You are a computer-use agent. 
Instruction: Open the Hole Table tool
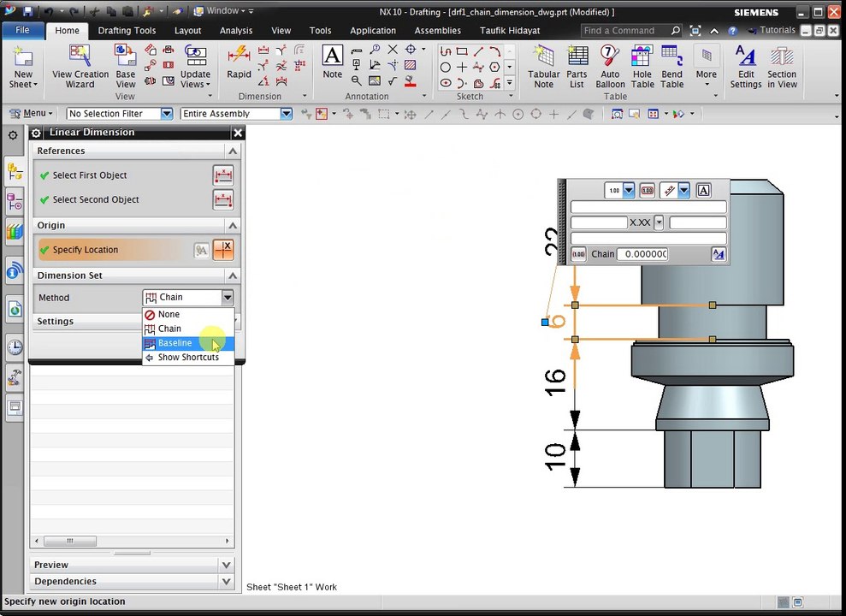(642, 67)
